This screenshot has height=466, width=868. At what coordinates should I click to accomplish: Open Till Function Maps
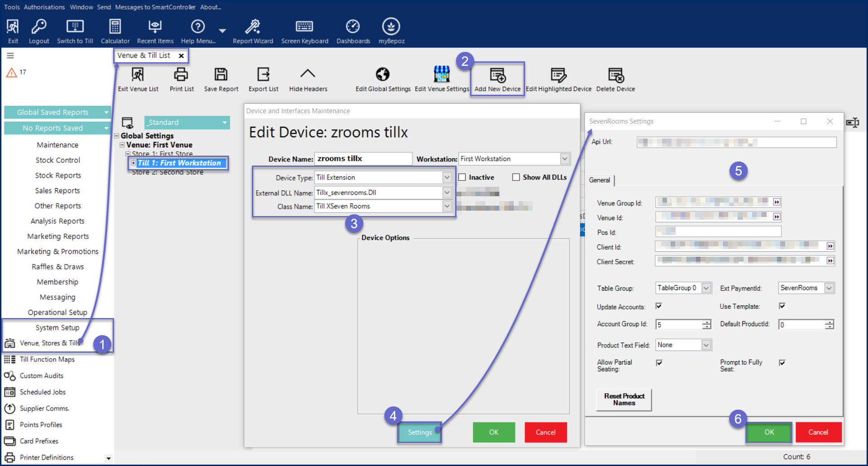[x=47, y=360]
